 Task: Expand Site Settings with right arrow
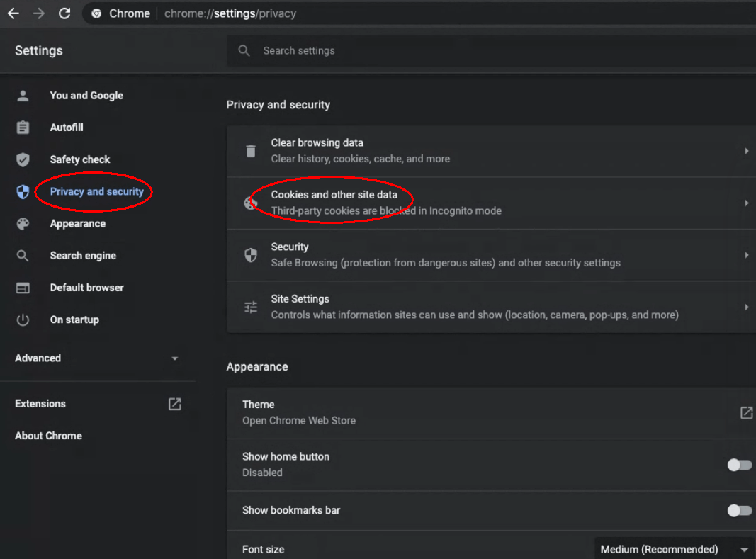[746, 307]
